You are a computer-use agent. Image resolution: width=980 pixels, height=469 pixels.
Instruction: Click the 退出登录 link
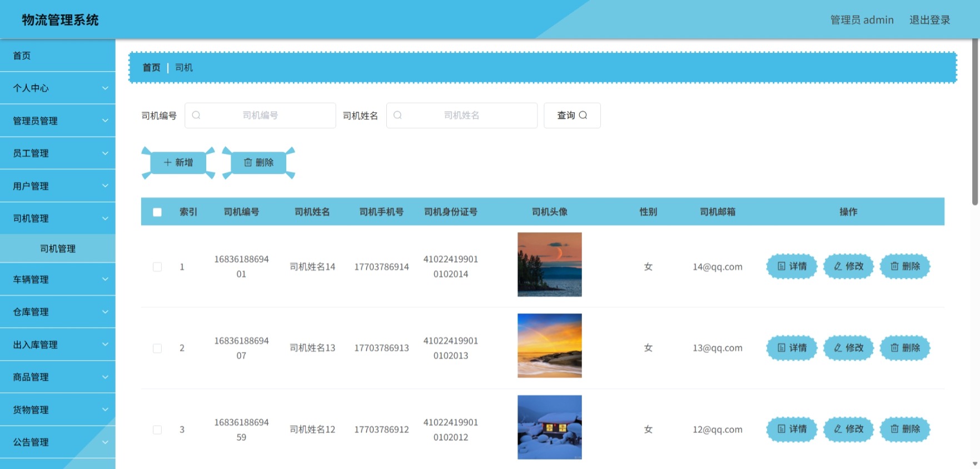[x=929, y=20]
